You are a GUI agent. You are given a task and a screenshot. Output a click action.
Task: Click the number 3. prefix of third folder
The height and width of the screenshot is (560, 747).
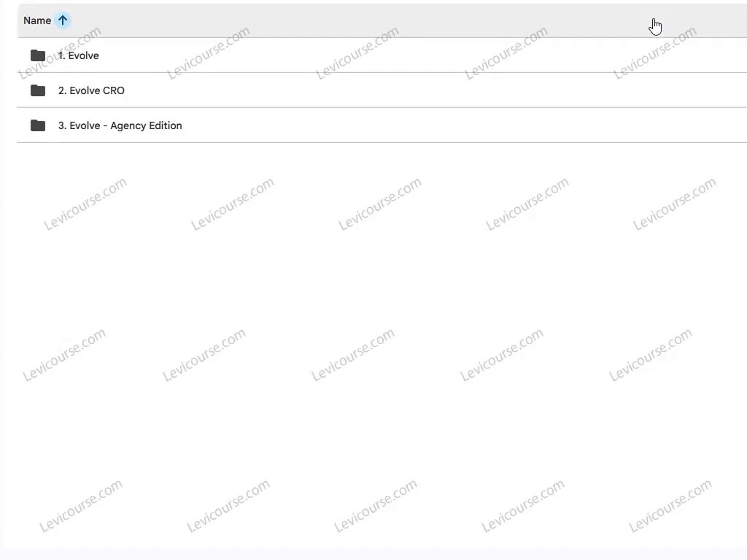(63, 125)
